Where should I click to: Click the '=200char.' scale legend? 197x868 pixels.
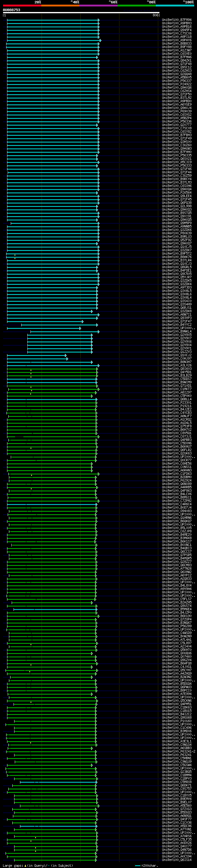(x=147, y=865)
